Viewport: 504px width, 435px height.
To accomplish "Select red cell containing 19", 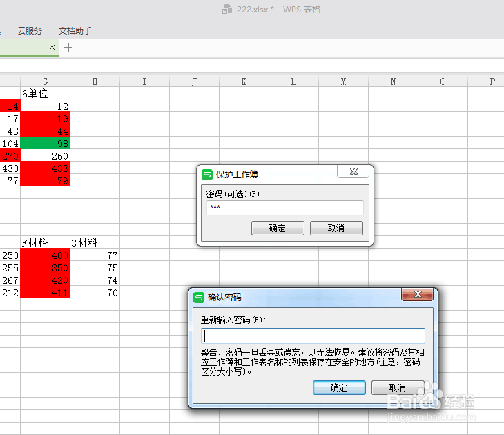I will (45, 118).
